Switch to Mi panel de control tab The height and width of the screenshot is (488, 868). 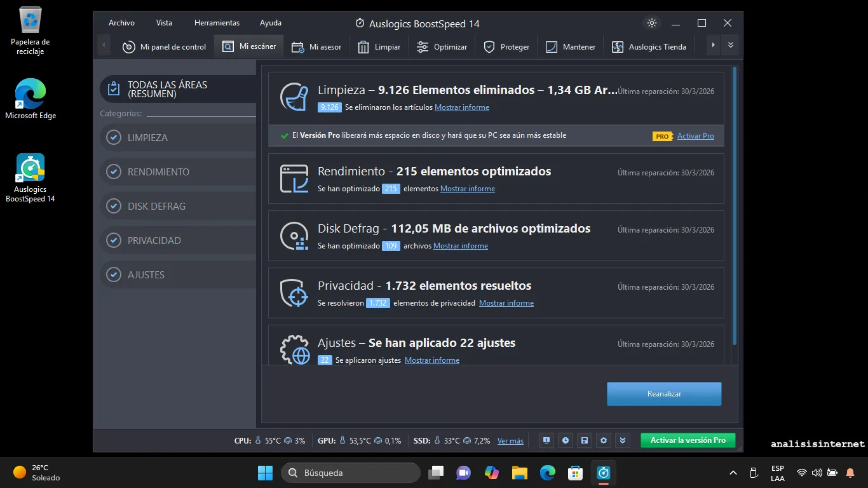point(164,46)
